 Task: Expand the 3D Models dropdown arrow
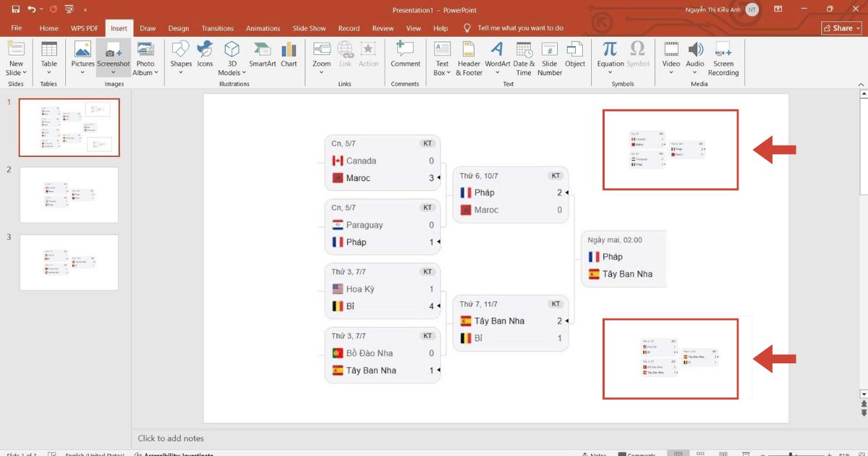click(x=244, y=73)
